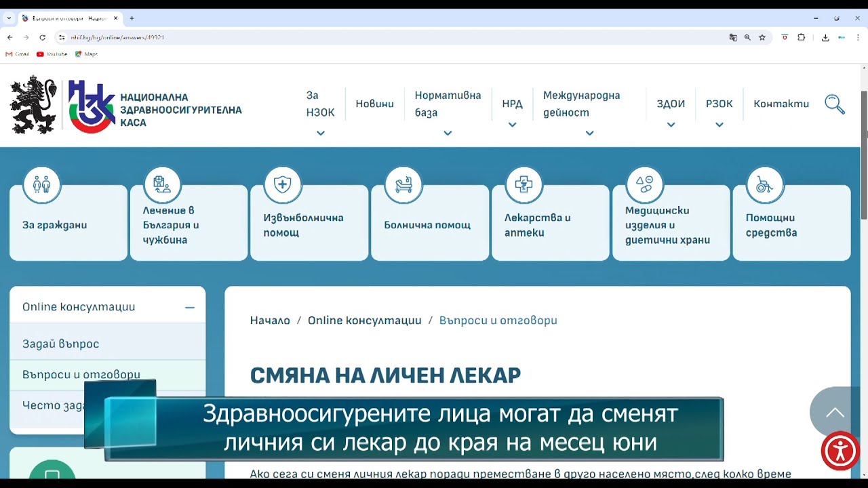The height and width of the screenshot is (488, 868).
Task: Expand the 'За НЗОК' menu chevron
Action: point(321,133)
